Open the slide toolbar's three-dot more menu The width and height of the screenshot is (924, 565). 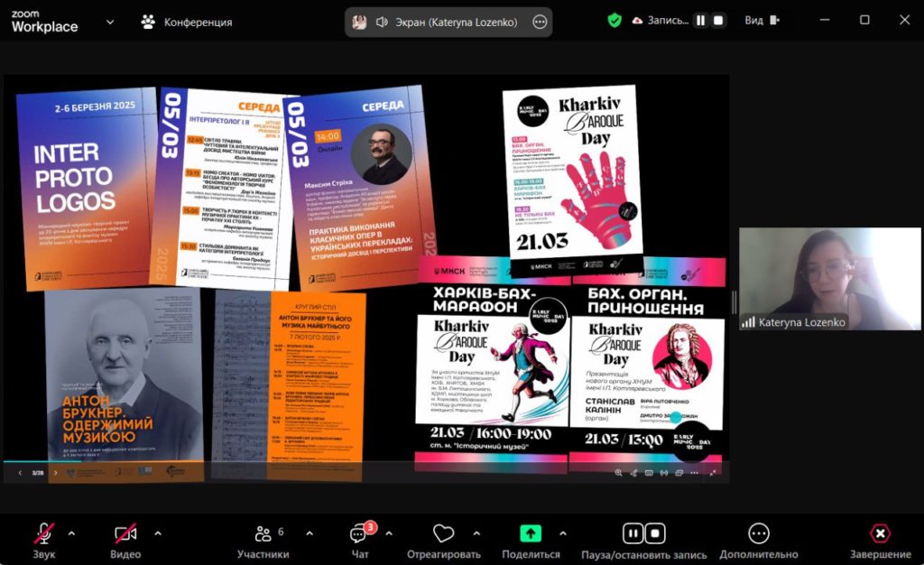694,473
